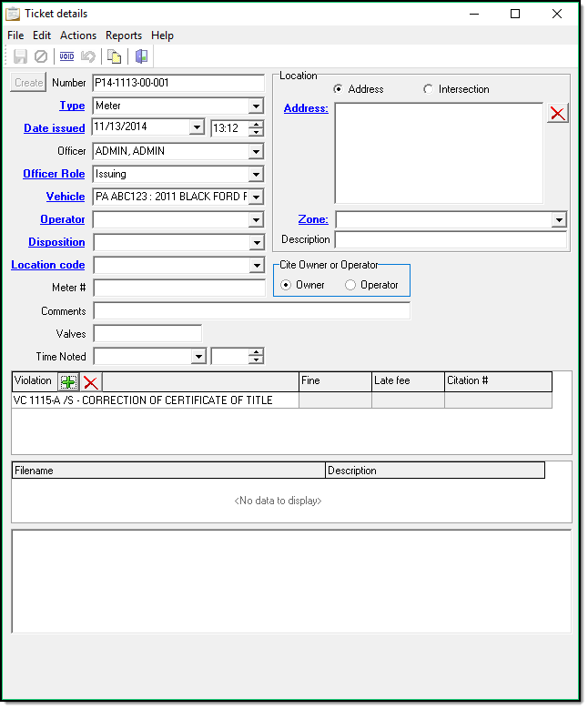
Task: Click the Void ticket toolbar icon
Action: (x=66, y=56)
